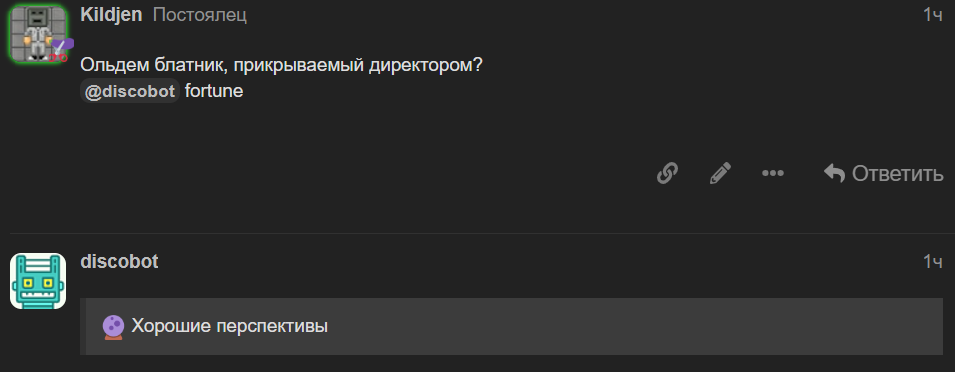955x372 pixels.
Task: Click the word fortune after the mention
Action: pyautogui.click(x=214, y=91)
